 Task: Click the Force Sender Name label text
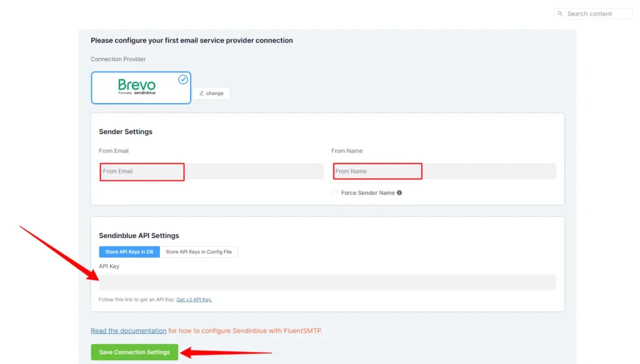click(367, 193)
